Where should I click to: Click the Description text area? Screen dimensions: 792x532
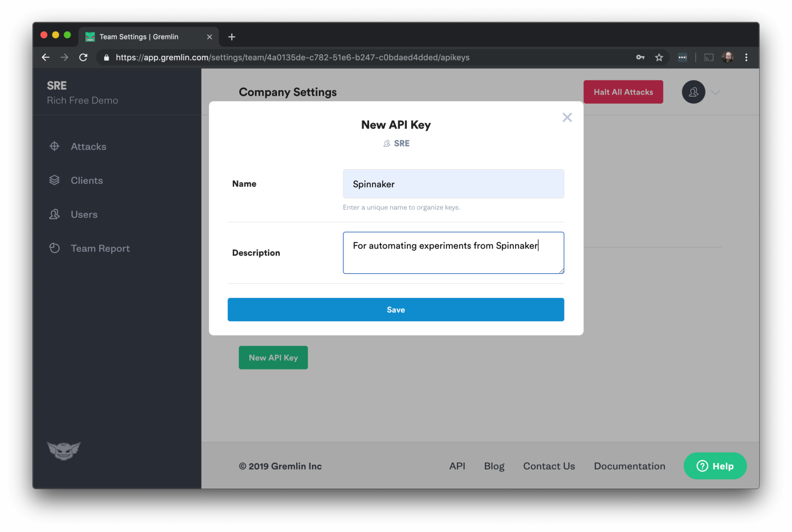[453, 253]
